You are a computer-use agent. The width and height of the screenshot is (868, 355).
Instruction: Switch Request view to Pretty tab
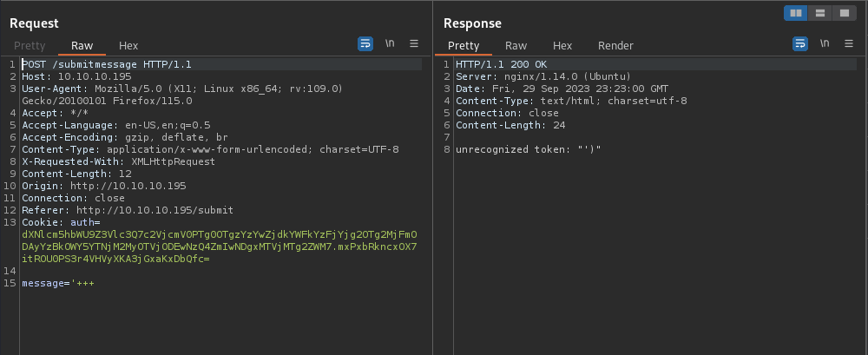pos(30,46)
